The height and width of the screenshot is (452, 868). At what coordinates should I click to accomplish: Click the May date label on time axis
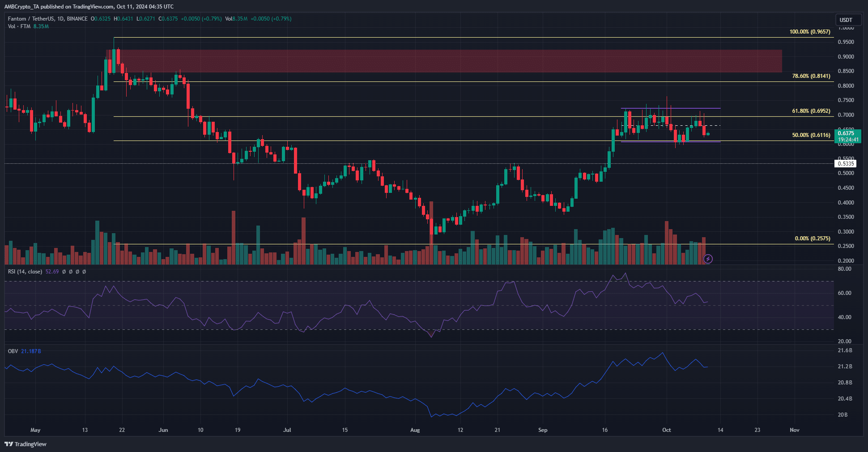click(35, 430)
